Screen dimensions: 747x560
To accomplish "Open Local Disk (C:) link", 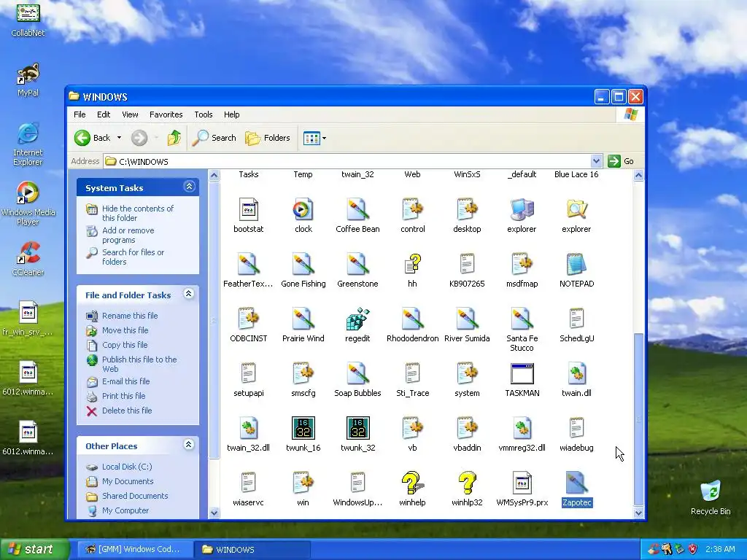I will coord(127,467).
